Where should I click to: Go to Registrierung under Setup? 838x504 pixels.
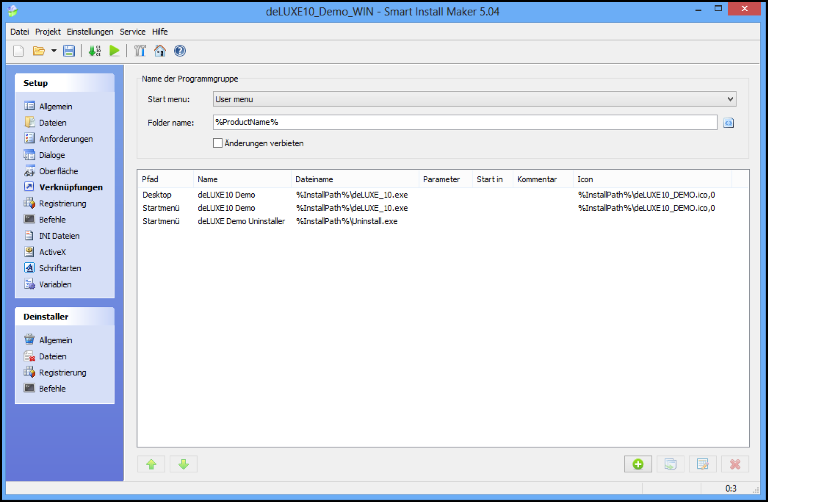pos(62,204)
